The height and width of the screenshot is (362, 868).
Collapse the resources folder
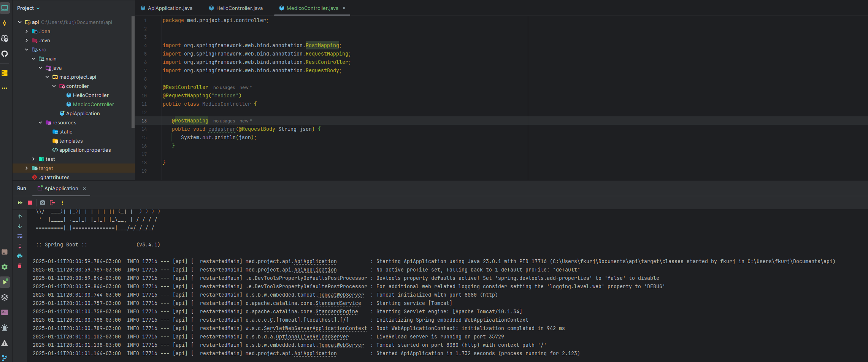(40, 122)
